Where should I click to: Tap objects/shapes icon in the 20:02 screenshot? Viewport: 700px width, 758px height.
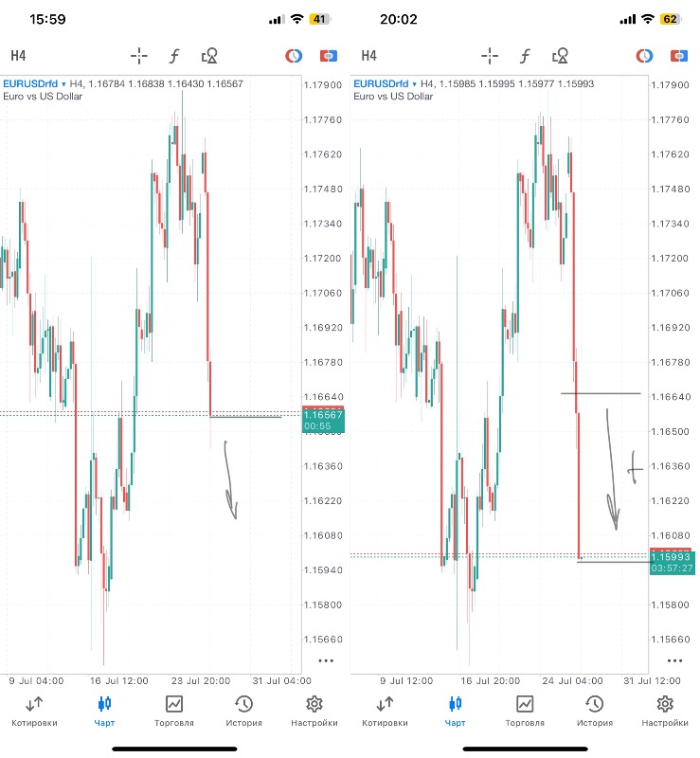(x=560, y=56)
